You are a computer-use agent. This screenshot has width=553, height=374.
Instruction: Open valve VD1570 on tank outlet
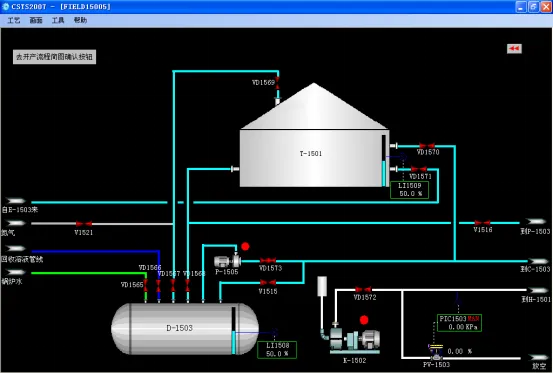click(x=427, y=146)
